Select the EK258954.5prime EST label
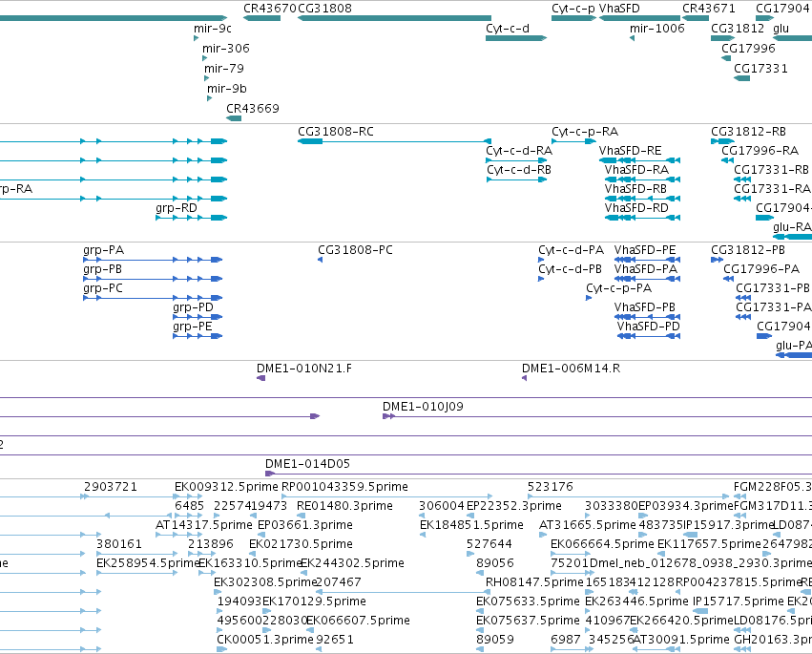 148,563
